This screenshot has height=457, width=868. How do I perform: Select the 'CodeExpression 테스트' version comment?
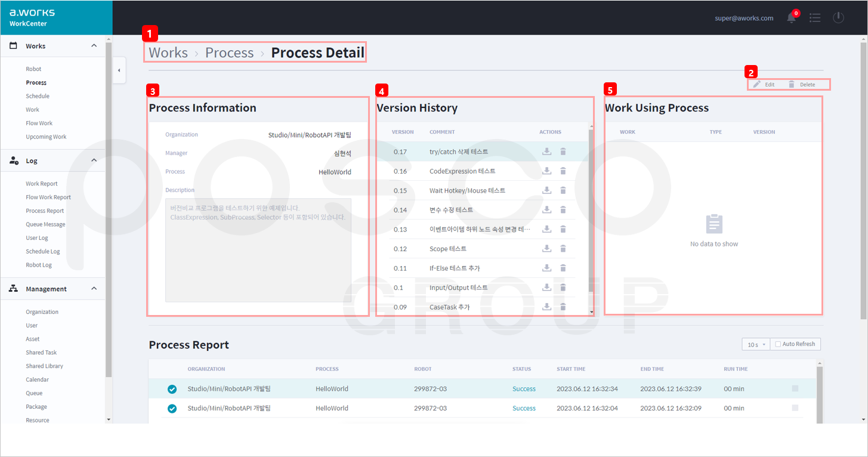pos(462,171)
